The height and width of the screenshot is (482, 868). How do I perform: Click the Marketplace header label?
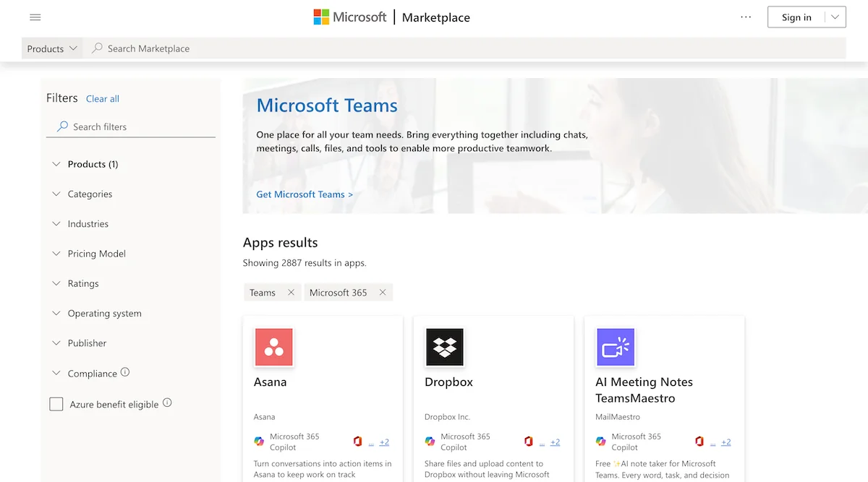435,17
